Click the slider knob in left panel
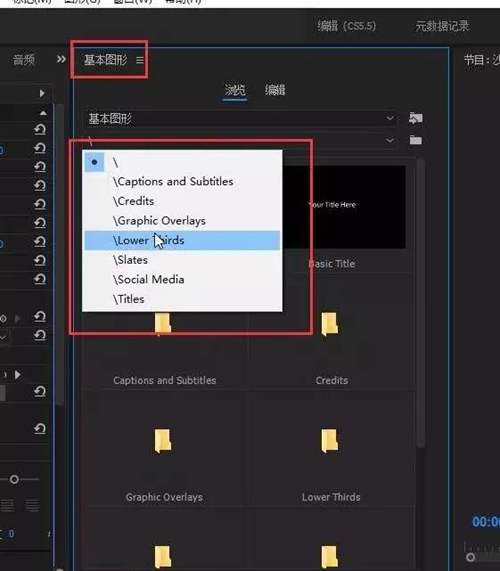 (x=14, y=479)
